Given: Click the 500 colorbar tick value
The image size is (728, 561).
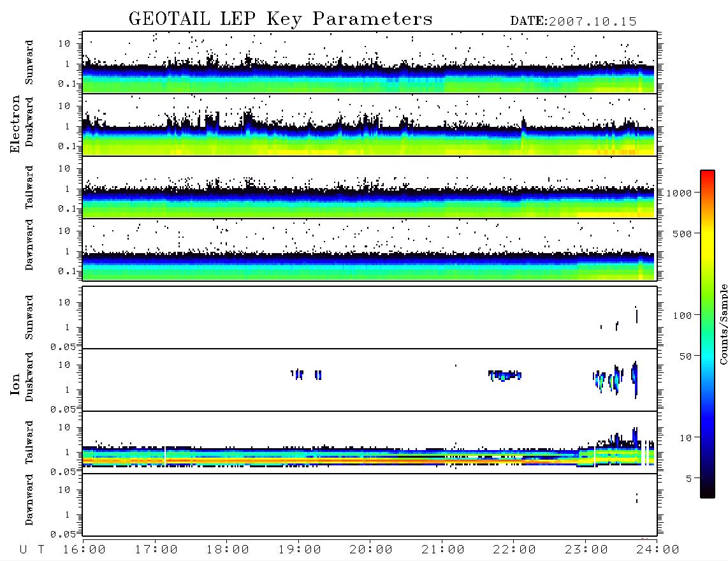Looking at the screenshot, I should 682,234.
